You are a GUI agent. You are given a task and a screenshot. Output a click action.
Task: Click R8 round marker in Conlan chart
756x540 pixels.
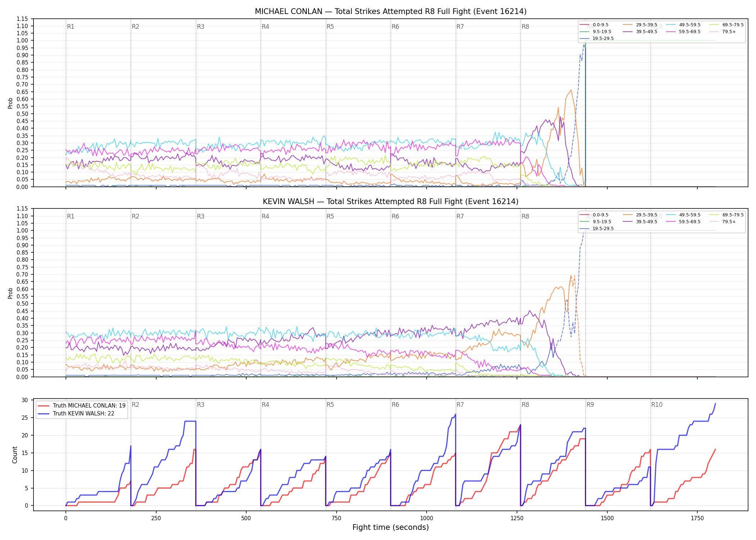[x=525, y=27]
